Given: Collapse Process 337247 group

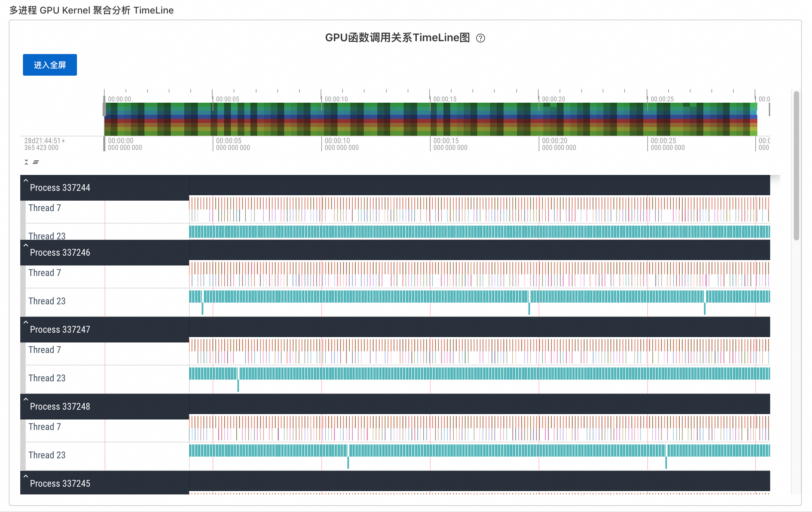Looking at the screenshot, I should (26, 323).
